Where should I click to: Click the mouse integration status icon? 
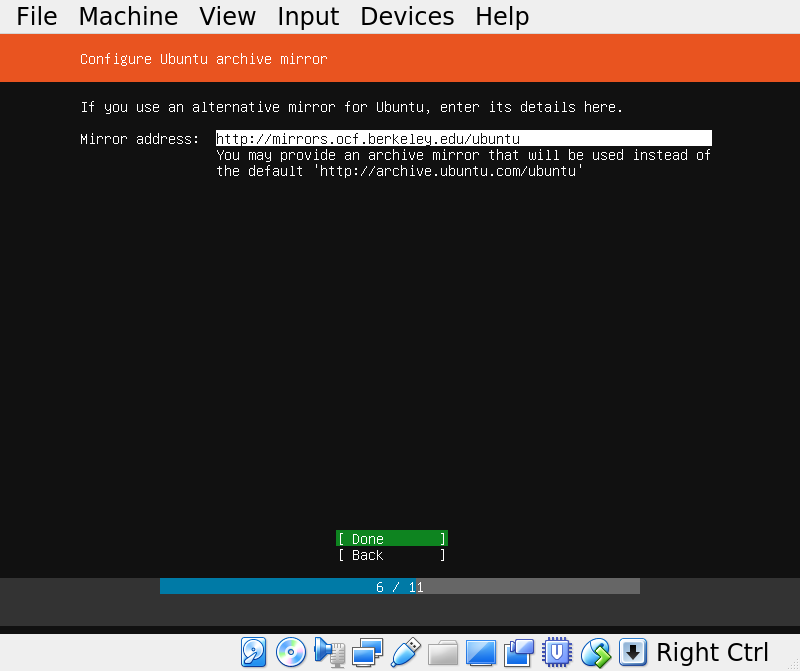[x=595, y=651]
